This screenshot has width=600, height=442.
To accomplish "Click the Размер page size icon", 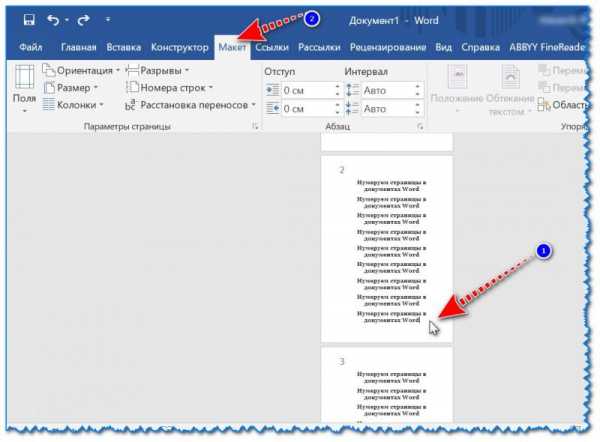I will [x=48, y=88].
